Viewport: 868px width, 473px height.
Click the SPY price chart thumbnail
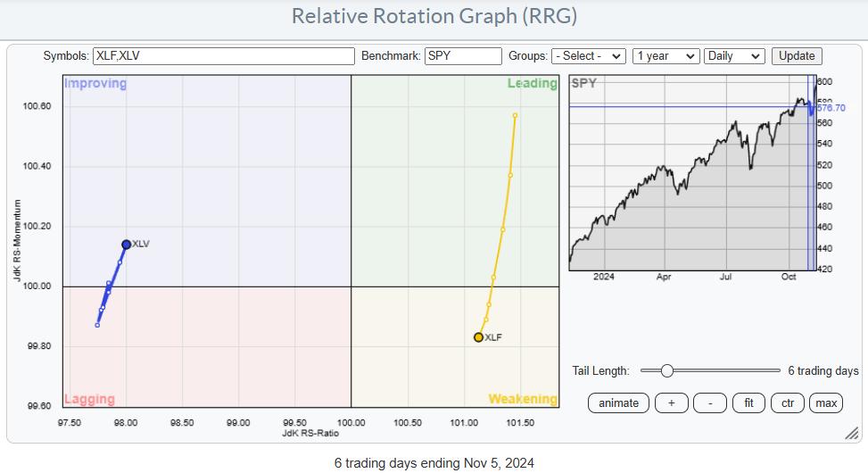(x=692, y=173)
